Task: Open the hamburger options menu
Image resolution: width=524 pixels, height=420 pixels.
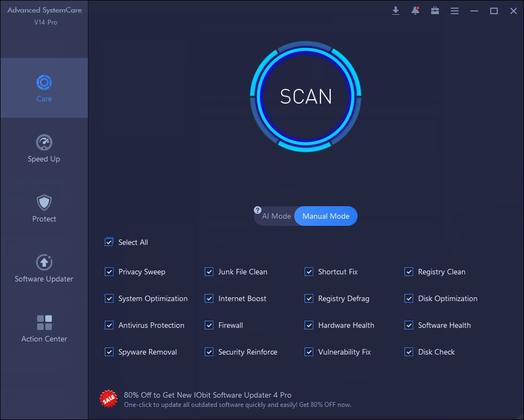Action: coord(455,11)
